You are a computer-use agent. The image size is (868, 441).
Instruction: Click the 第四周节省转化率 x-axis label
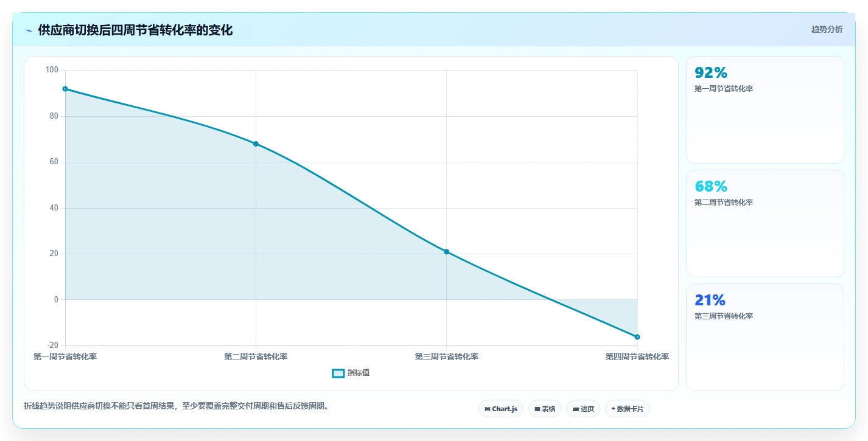pos(637,356)
